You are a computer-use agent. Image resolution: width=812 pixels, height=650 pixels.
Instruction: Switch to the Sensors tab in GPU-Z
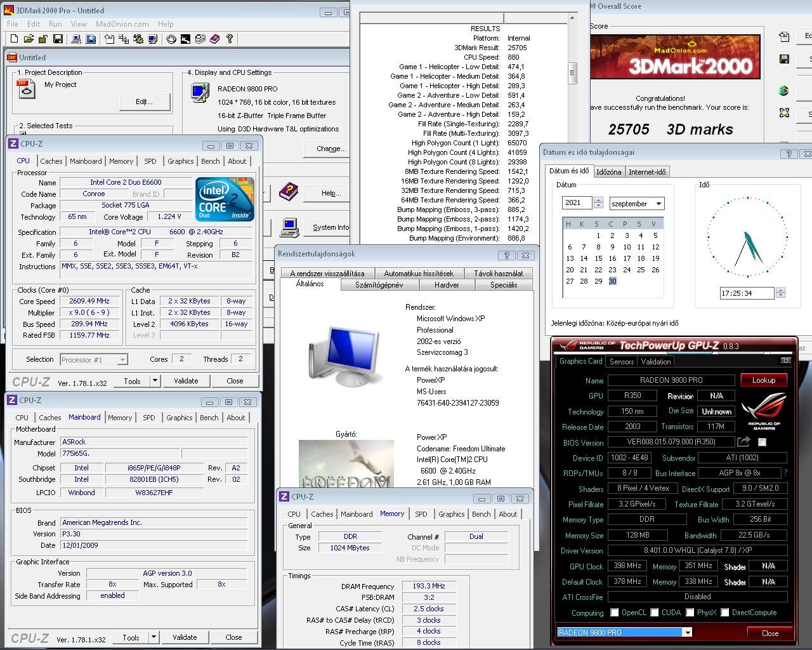coord(622,361)
